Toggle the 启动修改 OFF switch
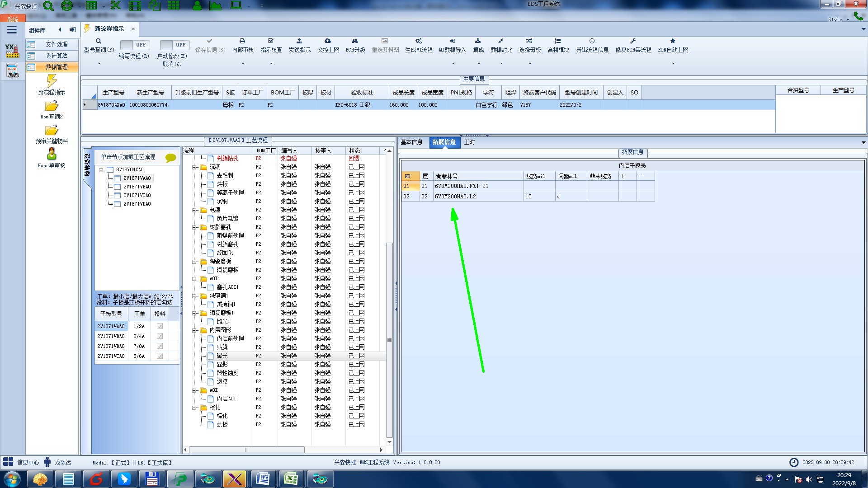Screen dimensions: 868x488 (174, 45)
